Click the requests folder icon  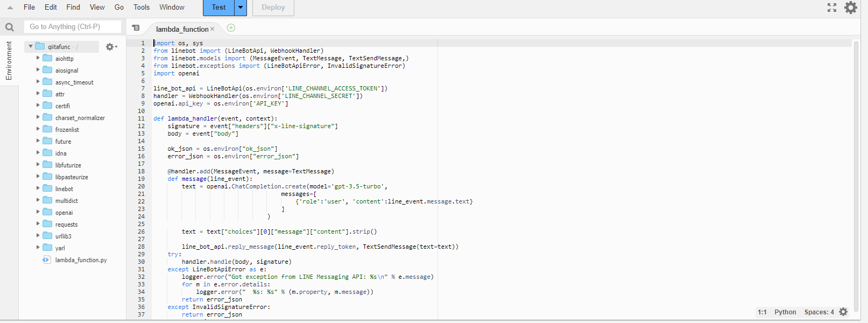(47, 224)
